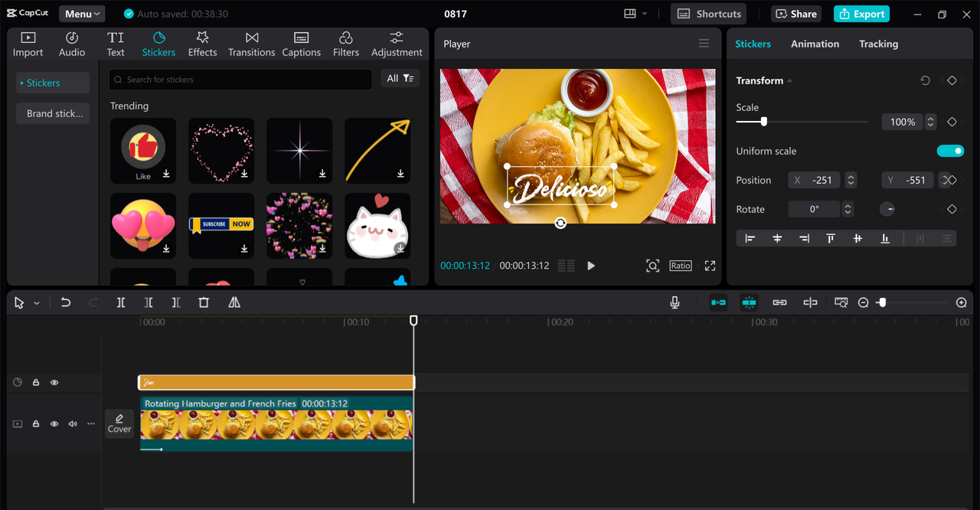Select the Stickers tab in inspector
Image resolution: width=980 pixels, height=510 pixels.
coord(753,44)
